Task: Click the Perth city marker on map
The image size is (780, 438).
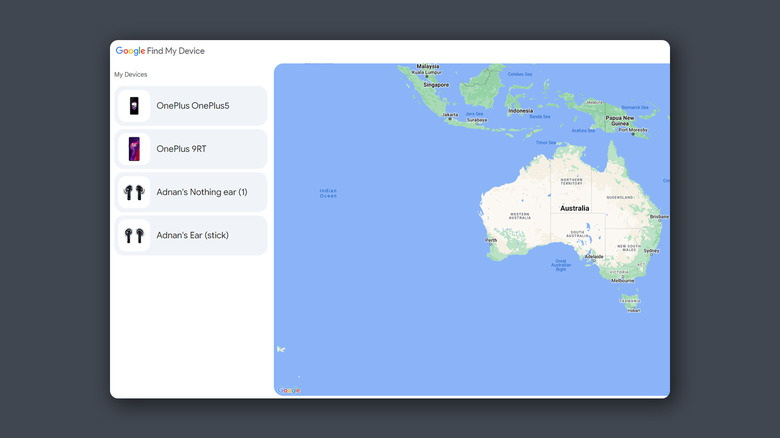Action: pyautogui.click(x=491, y=240)
